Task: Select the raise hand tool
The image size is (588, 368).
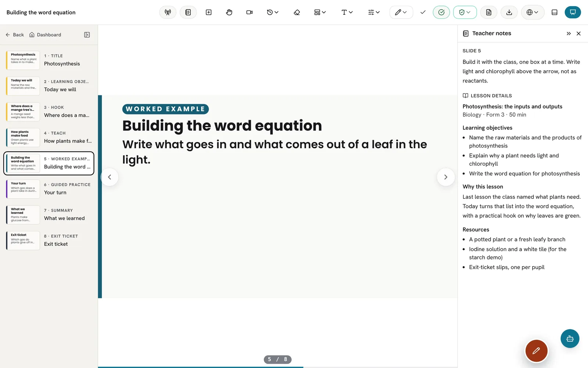Action: [229, 12]
